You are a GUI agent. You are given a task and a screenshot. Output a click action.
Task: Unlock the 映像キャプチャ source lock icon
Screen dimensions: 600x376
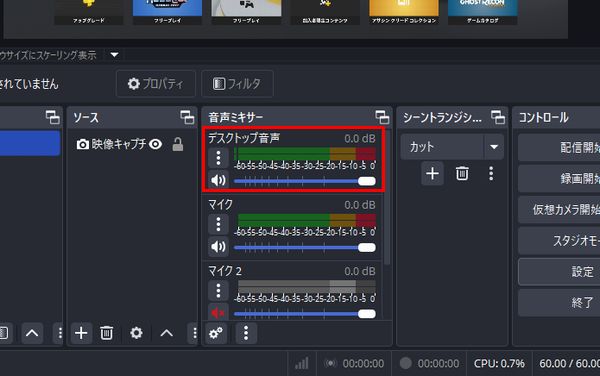(x=178, y=144)
